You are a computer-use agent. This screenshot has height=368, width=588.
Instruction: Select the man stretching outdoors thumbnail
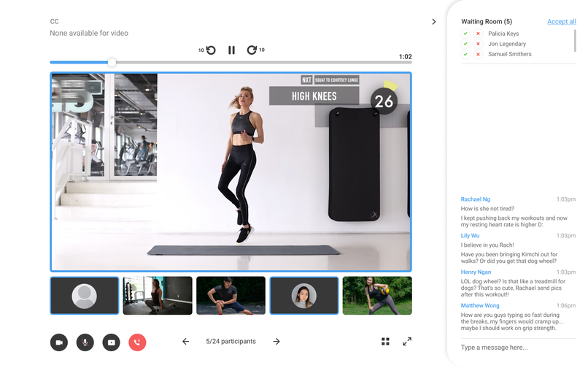(231, 296)
